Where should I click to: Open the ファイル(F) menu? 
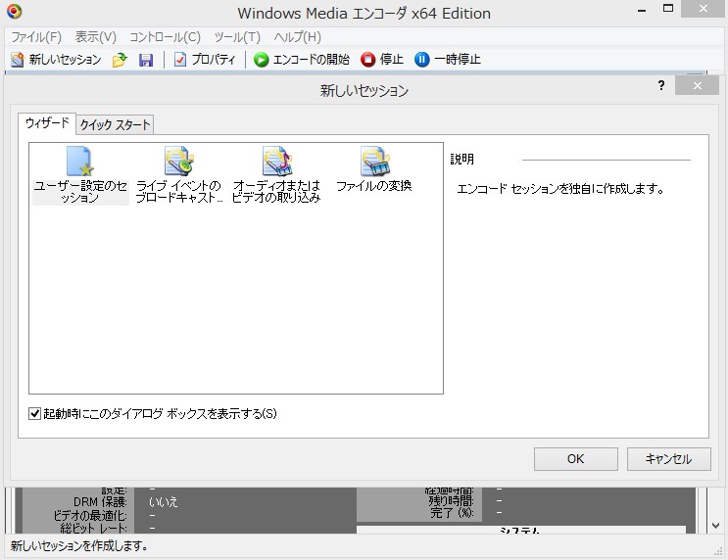pos(36,36)
